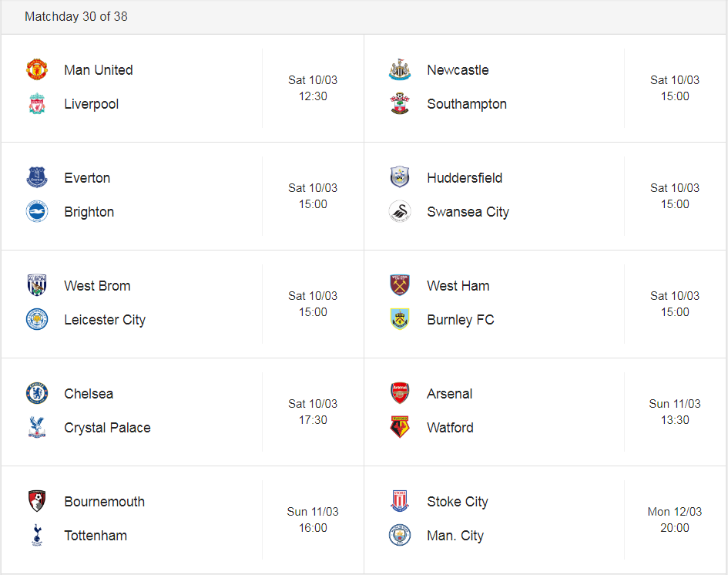Select the Leicester City team name
This screenshot has height=575, width=728.
click(105, 320)
